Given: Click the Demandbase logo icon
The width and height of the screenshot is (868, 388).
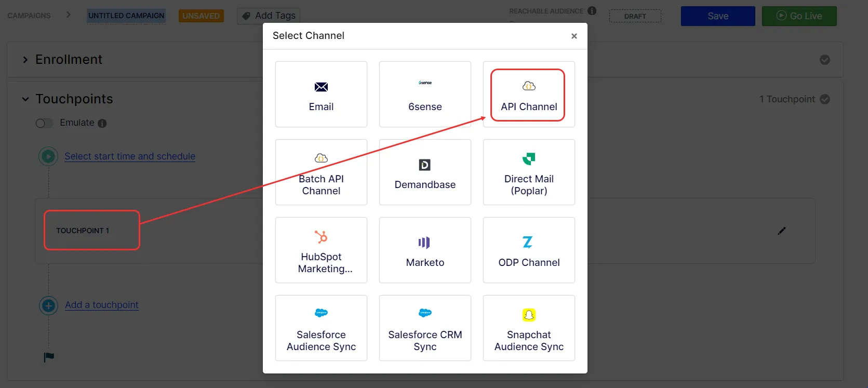Looking at the screenshot, I should click(425, 165).
